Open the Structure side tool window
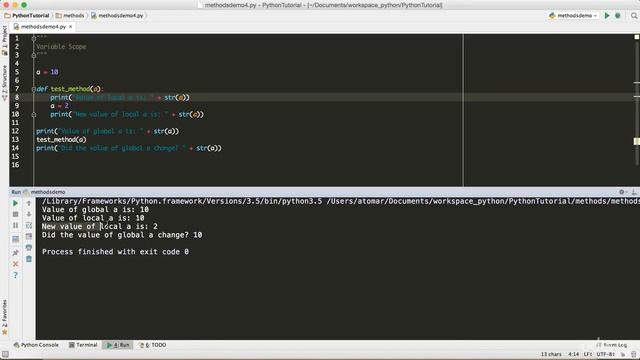This screenshot has width=640, height=360. tap(4, 83)
